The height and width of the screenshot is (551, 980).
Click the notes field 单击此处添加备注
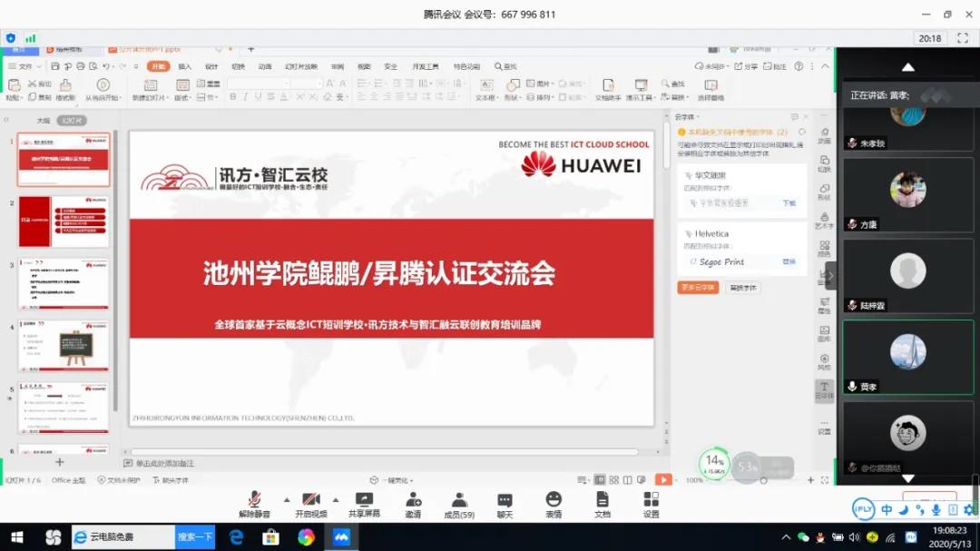[x=165, y=464]
